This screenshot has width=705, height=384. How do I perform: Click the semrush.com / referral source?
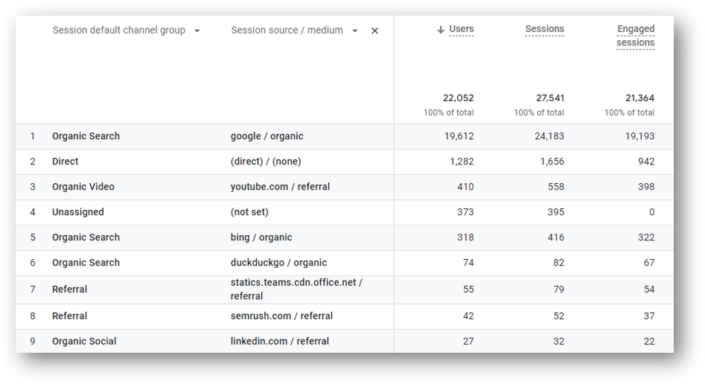pos(281,316)
